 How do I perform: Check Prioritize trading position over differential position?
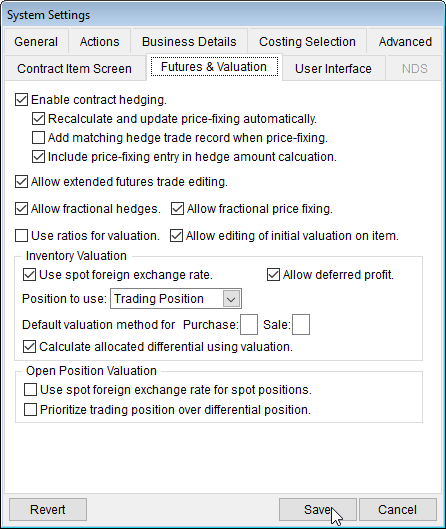point(30,410)
